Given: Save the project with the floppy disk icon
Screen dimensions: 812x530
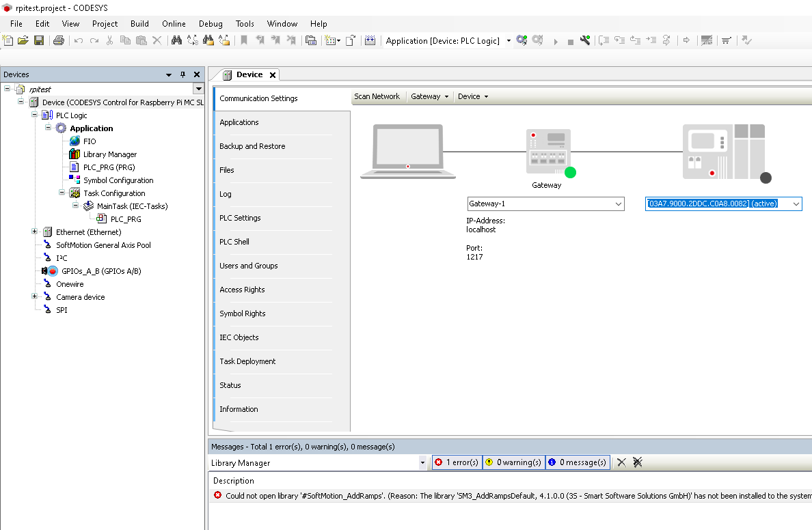Looking at the screenshot, I should 39,40.
